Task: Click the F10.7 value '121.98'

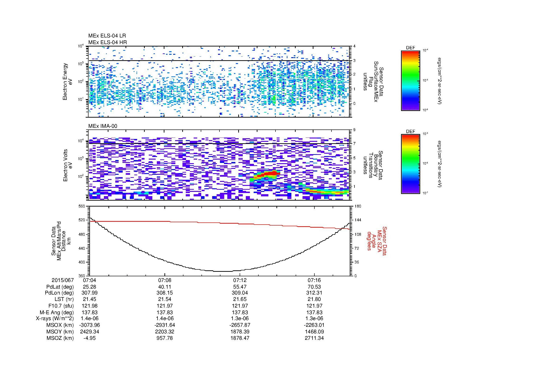Action: pos(89,306)
